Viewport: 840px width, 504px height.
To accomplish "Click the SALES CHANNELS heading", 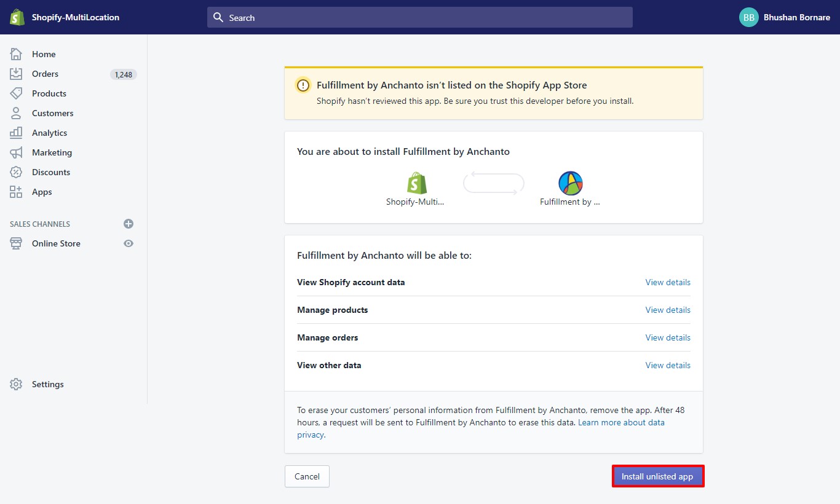I will 40,224.
